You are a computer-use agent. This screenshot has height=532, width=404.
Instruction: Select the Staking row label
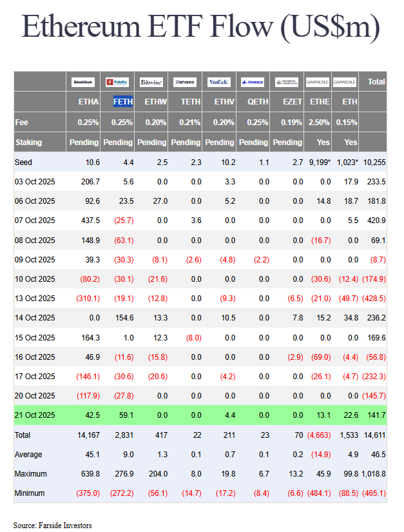[x=28, y=143]
